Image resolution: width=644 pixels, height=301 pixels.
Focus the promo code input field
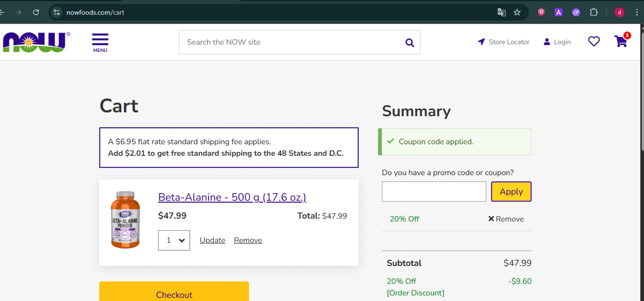(434, 192)
